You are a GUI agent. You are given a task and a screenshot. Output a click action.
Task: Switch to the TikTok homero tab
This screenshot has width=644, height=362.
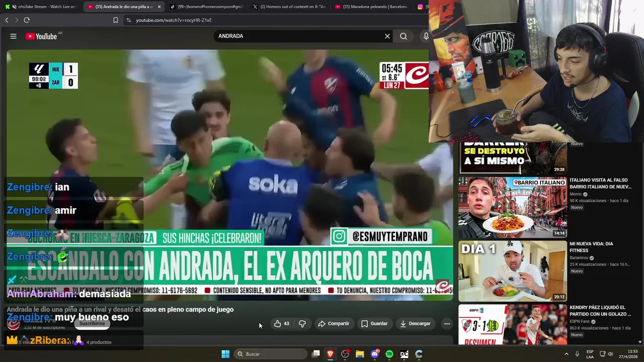click(206, 7)
